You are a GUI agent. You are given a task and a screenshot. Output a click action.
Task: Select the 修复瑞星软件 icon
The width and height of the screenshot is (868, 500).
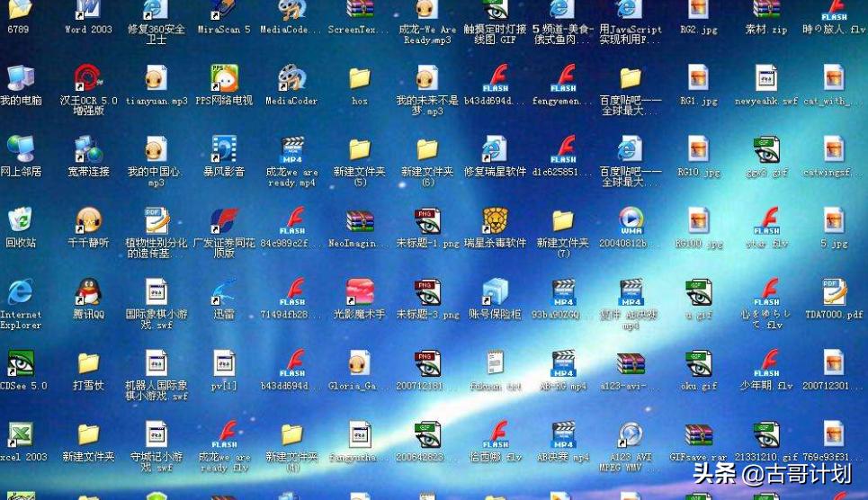pyautogui.click(x=495, y=149)
